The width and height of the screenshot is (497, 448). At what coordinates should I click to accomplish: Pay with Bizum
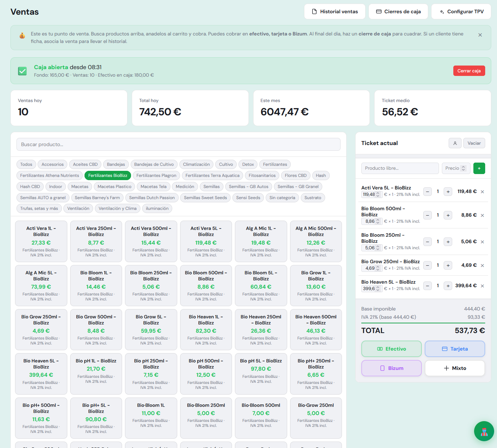coord(391,368)
